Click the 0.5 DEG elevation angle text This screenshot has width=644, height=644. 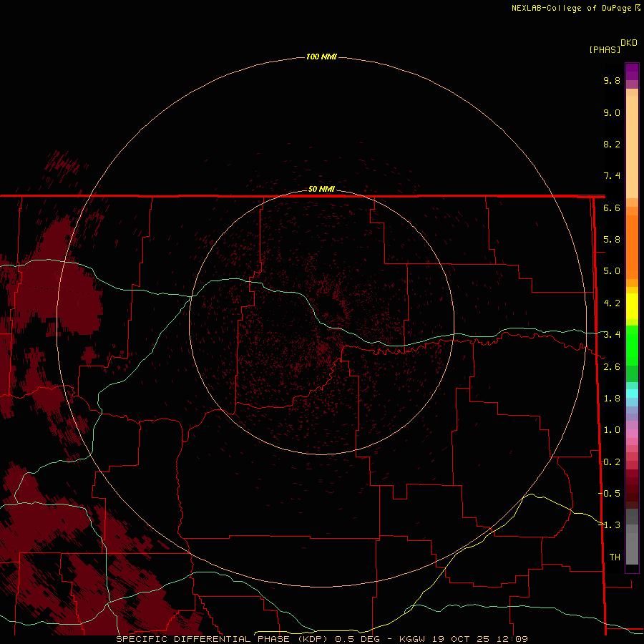pos(358,639)
